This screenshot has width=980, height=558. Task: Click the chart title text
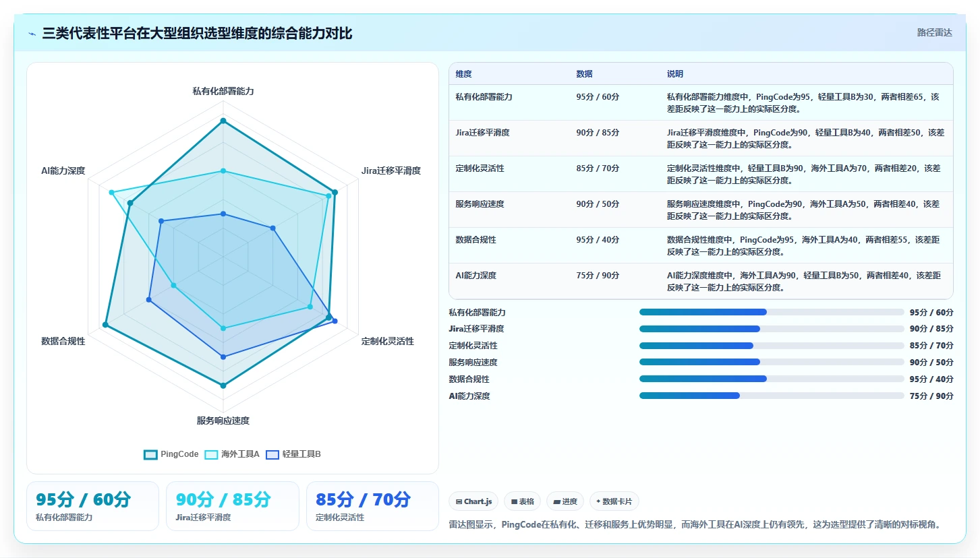pos(197,34)
